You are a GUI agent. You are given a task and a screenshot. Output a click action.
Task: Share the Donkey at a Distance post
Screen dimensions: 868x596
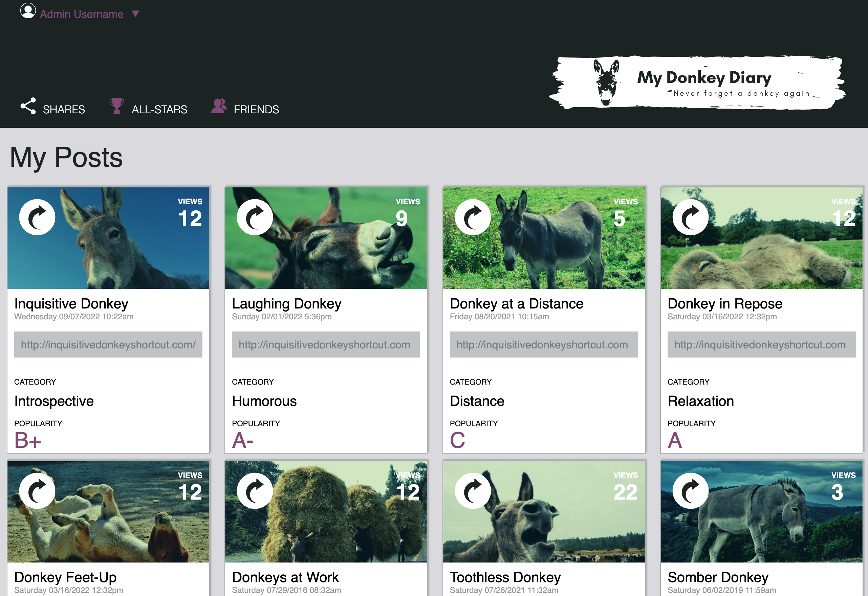(x=473, y=217)
